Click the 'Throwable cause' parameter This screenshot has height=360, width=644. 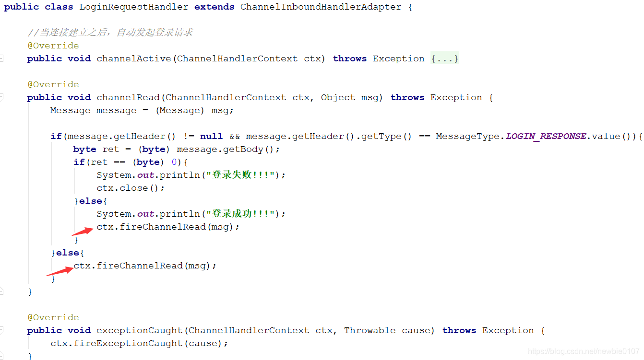coord(387,330)
